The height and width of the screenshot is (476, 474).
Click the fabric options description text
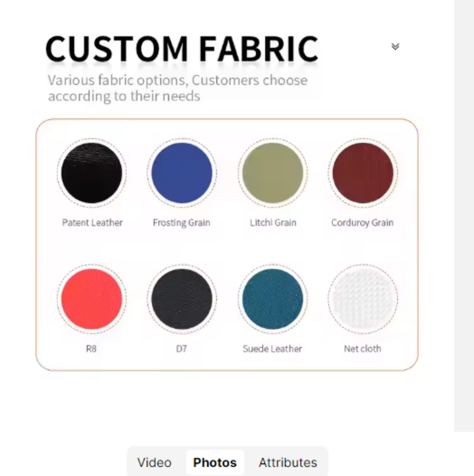coord(178,88)
